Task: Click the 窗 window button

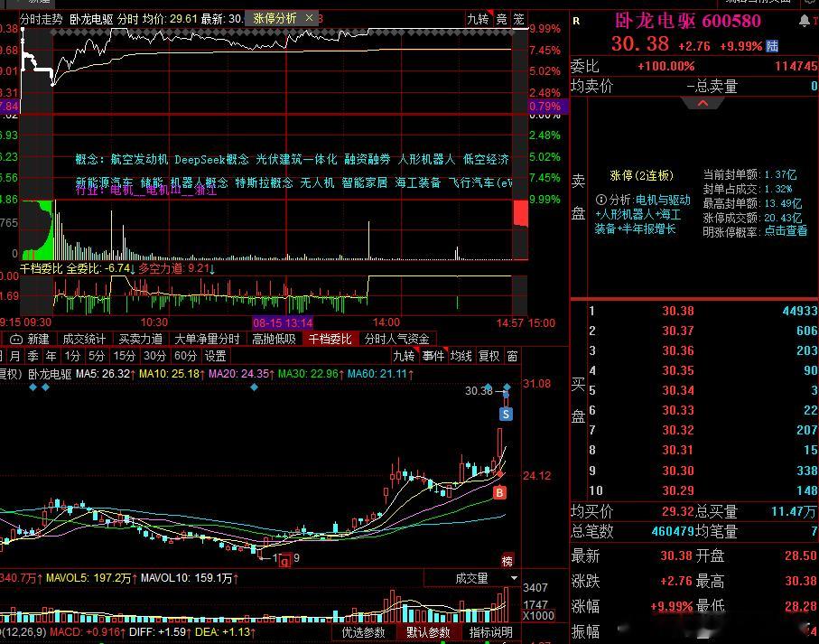Action: (512, 356)
